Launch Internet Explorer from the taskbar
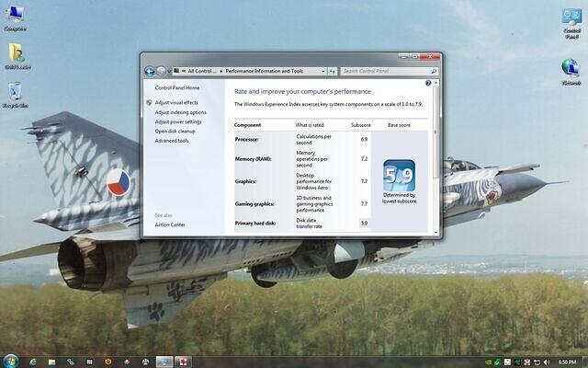The image size is (588, 368). (33, 360)
